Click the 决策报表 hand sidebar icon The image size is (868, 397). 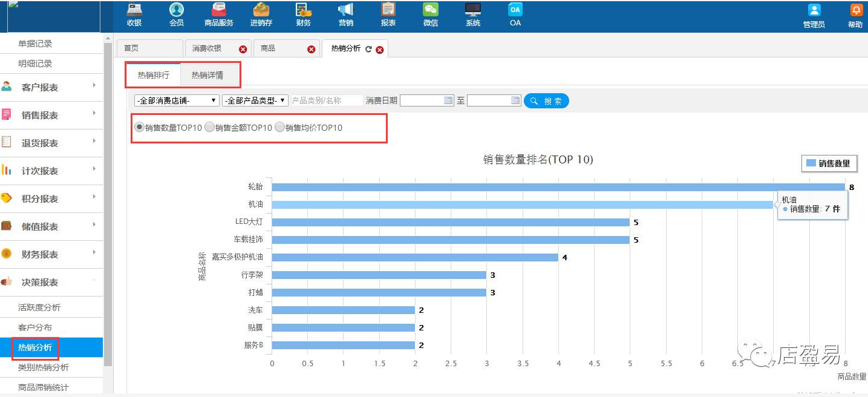tap(7, 282)
